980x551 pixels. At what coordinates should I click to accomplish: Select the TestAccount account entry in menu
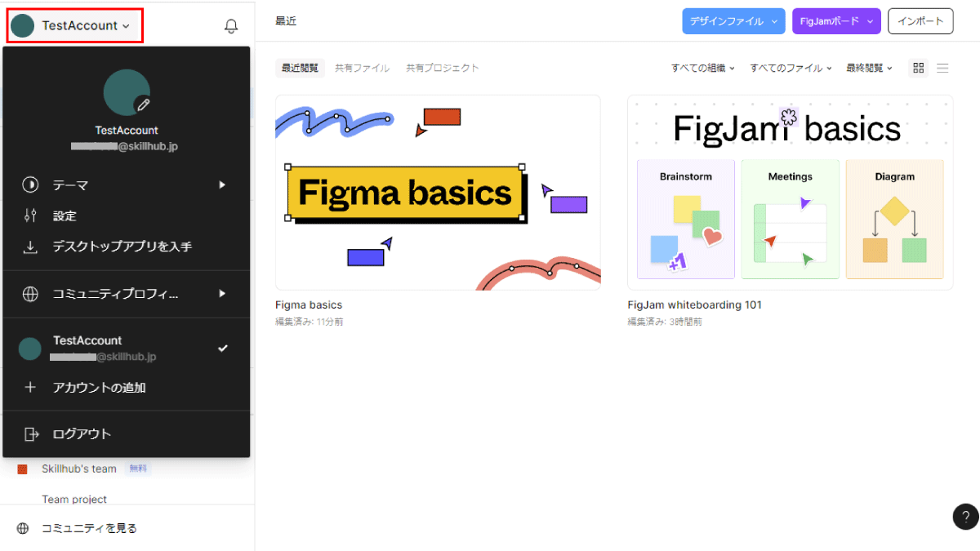tap(127, 349)
